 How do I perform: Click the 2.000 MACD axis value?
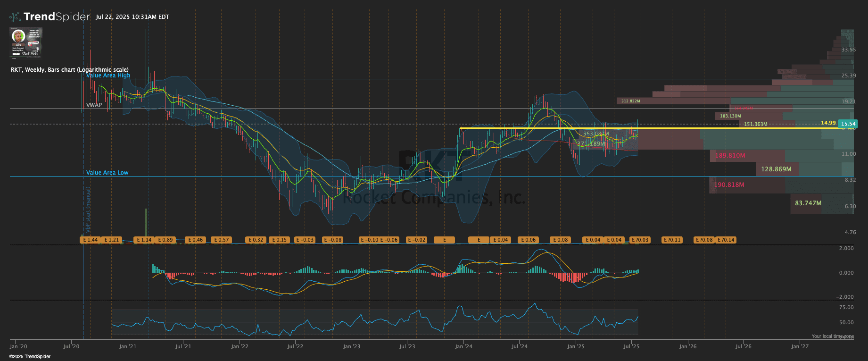[846, 248]
